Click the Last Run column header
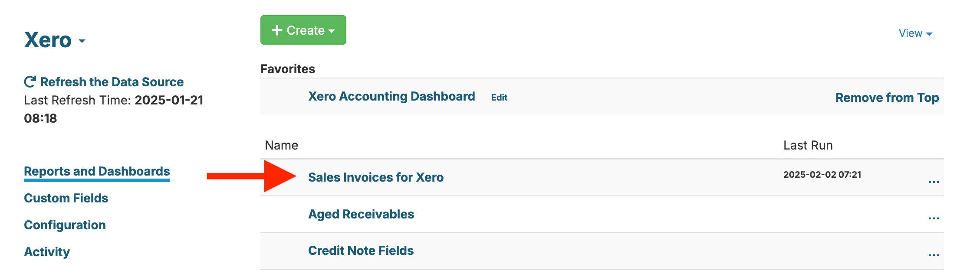The image size is (980, 280). click(x=808, y=145)
